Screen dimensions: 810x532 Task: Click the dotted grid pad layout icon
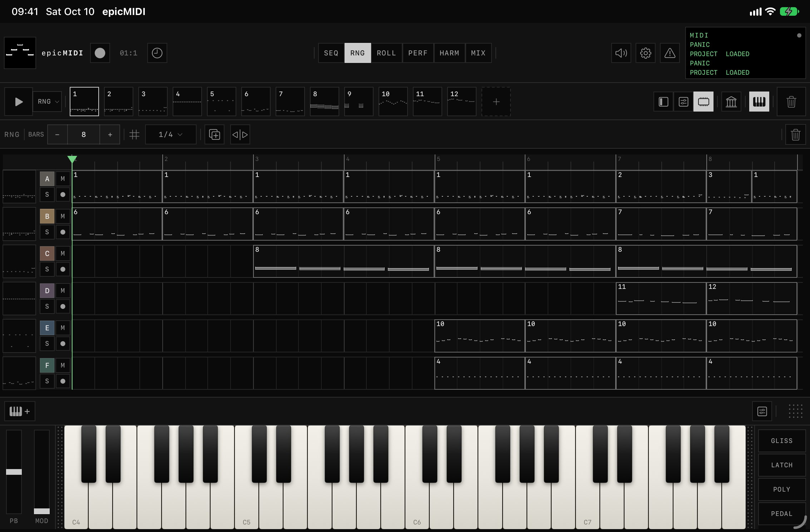pos(796,411)
